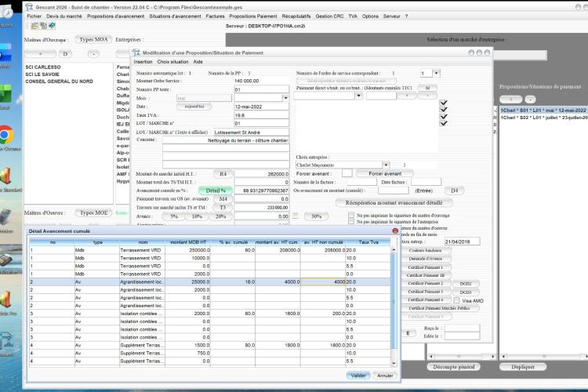This screenshot has width=588, height=392.
Task: Open the Devis du marché menu
Action: pos(64,16)
